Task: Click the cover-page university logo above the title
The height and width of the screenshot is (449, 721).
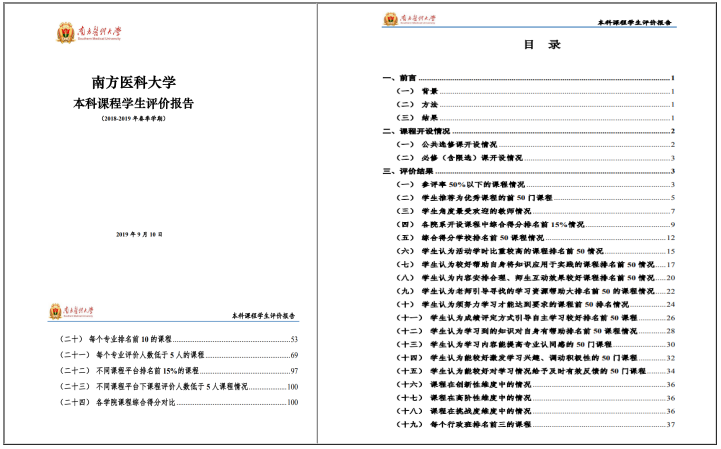Action: click(x=89, y=33)
